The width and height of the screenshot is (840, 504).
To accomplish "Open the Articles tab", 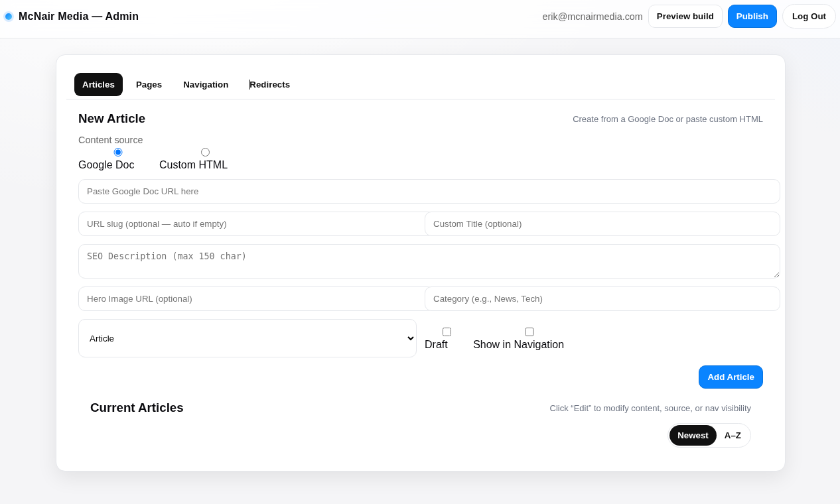I will (98, 85).
